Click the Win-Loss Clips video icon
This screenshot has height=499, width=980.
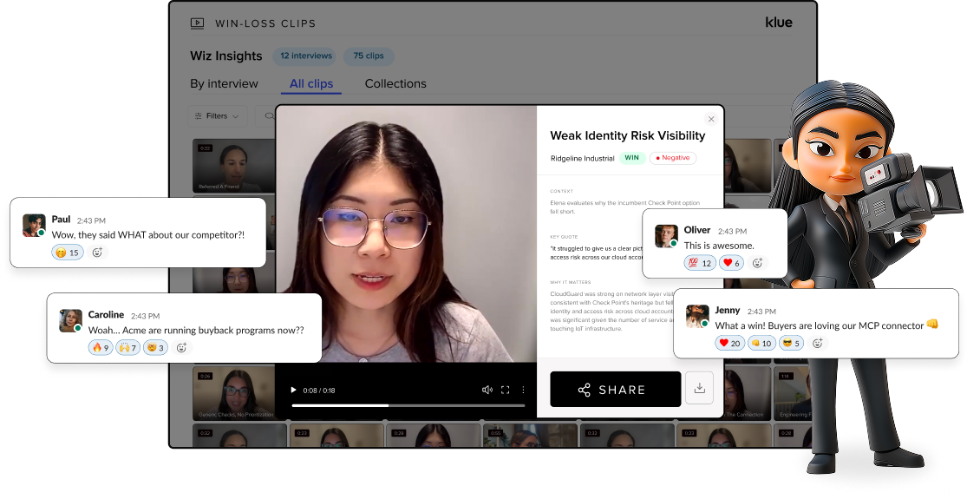(197, 23)
